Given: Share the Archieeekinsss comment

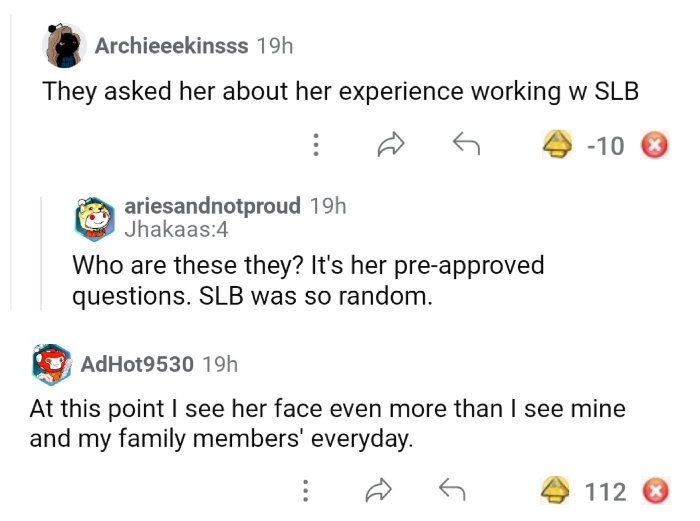Looking at the screenshot, I should [389, 146].
